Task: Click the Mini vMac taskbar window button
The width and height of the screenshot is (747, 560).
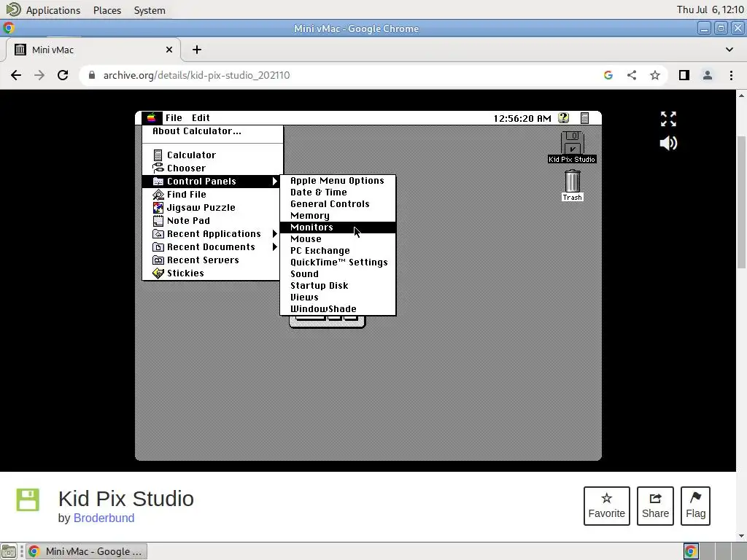Action: (x=86, y=551)
